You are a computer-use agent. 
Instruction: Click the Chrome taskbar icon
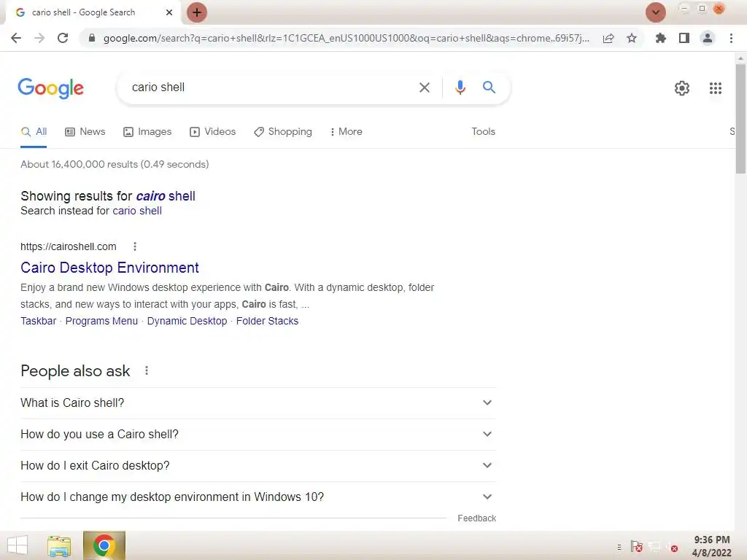104,545
